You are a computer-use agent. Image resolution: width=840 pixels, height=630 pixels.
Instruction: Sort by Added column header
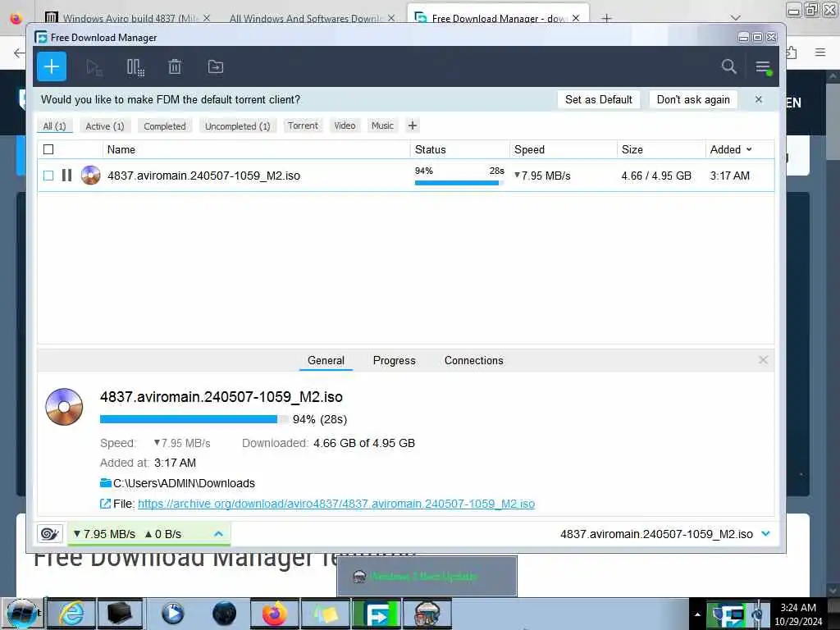731,149
